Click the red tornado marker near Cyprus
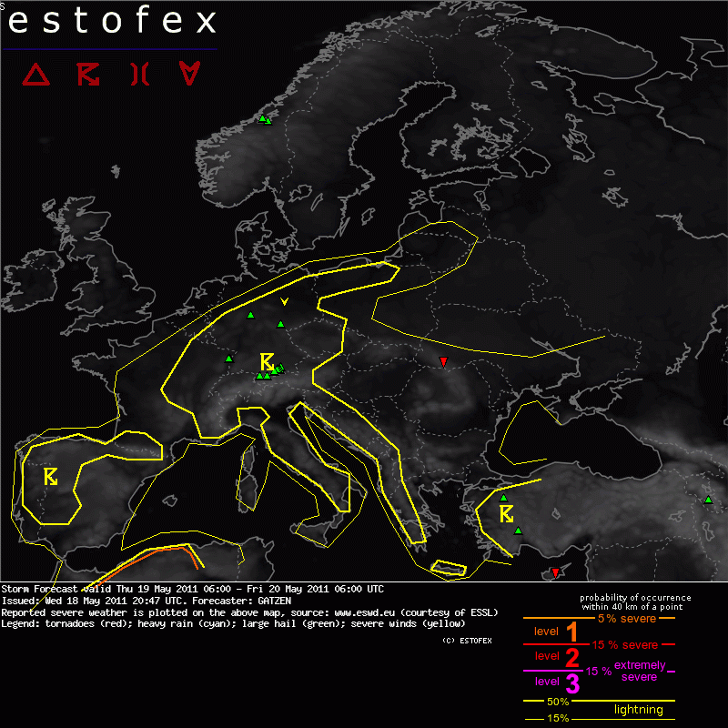728x728 pixels. (x=555, y=572)
